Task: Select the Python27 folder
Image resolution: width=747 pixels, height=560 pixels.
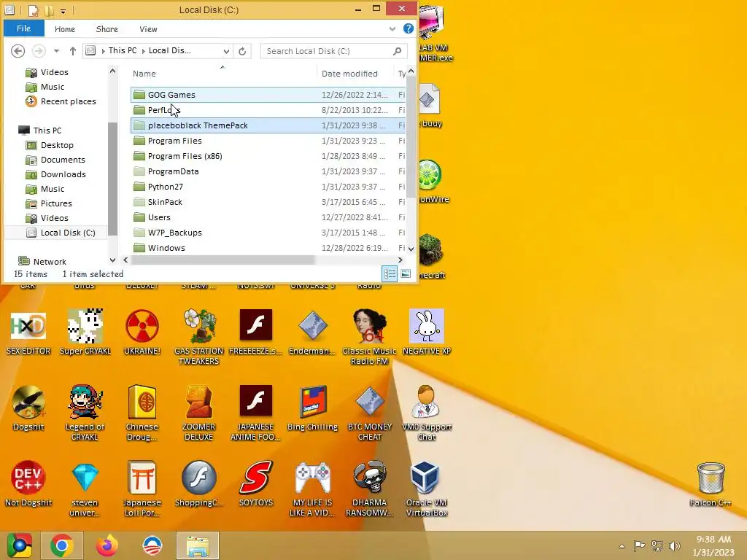Action: [x=268, y=187]
